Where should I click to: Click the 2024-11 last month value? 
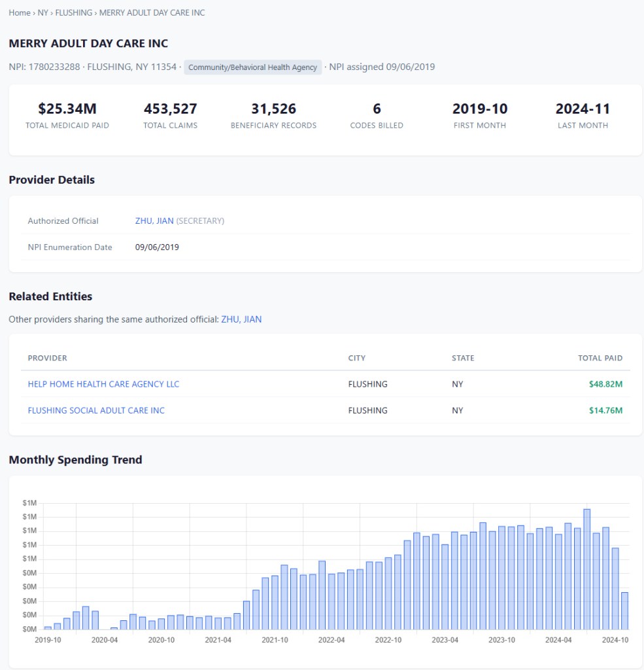(583, 109)
